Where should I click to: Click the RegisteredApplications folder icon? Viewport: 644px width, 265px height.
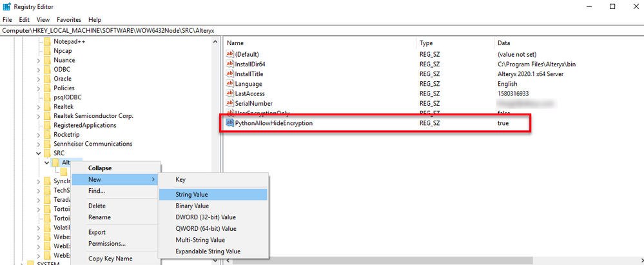(x=47, y=125)
